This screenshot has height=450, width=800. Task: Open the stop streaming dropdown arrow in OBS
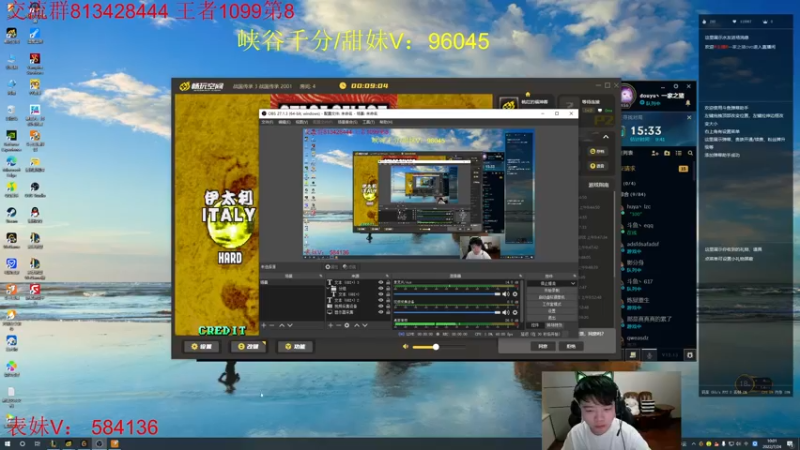[x=573, y=283]
